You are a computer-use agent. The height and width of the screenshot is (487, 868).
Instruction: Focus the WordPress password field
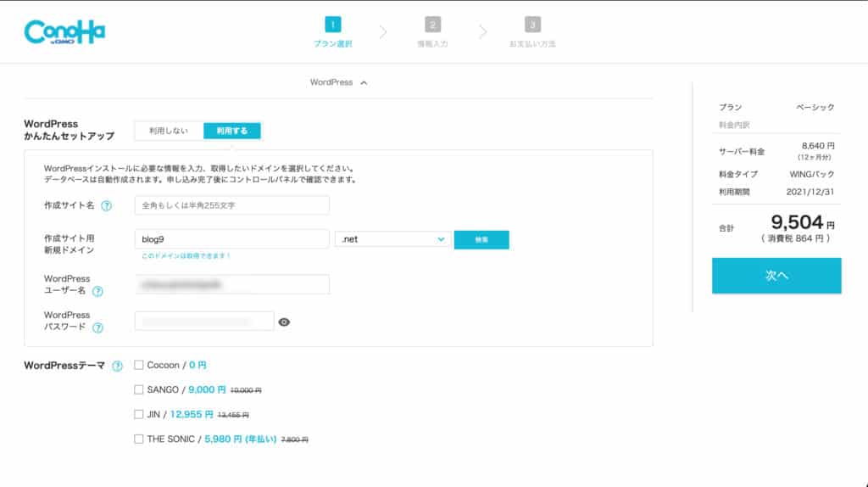point(204,322)
